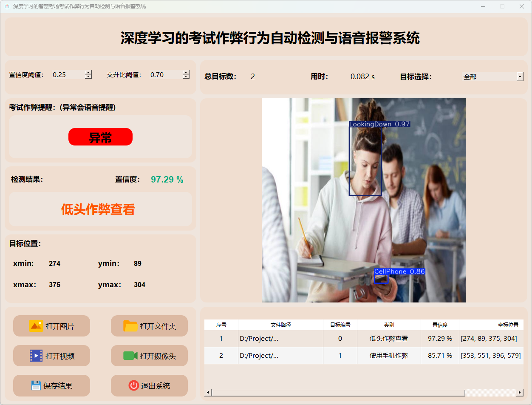Decrease the 置信度阈值 stepper value

(x=88, y=77)
